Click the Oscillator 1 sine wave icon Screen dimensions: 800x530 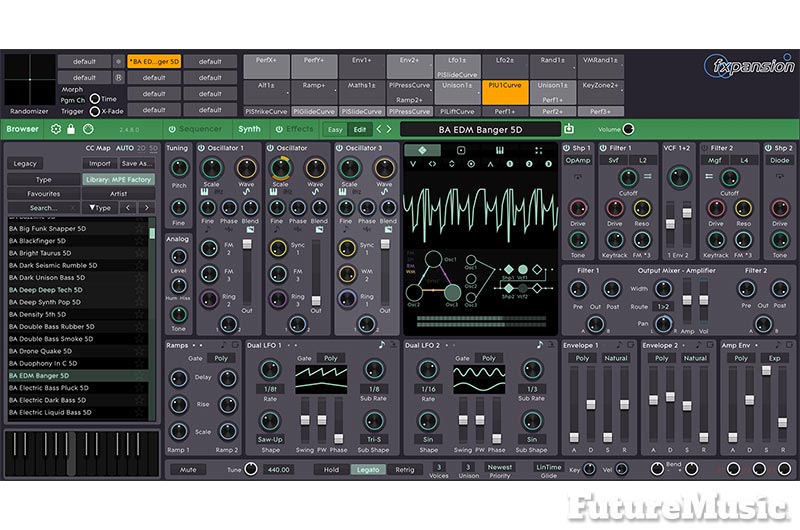pyautogui.click(x=246, y=192)
